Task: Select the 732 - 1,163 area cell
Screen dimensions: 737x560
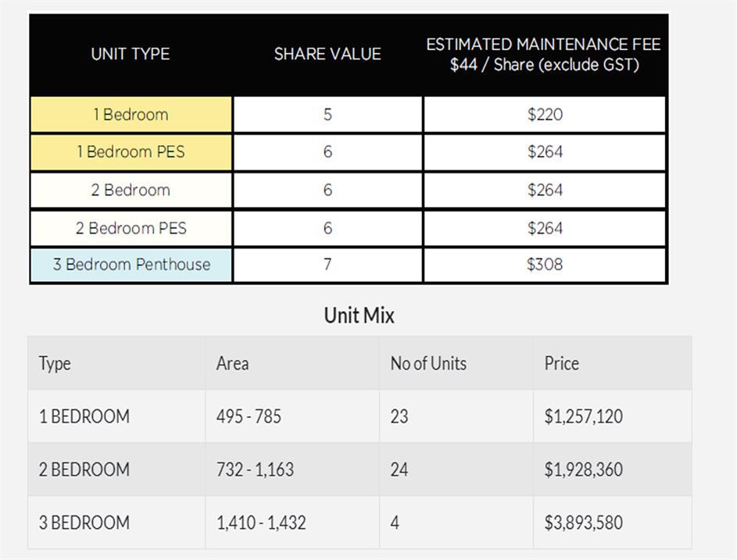Action: [x=256, y=469]
